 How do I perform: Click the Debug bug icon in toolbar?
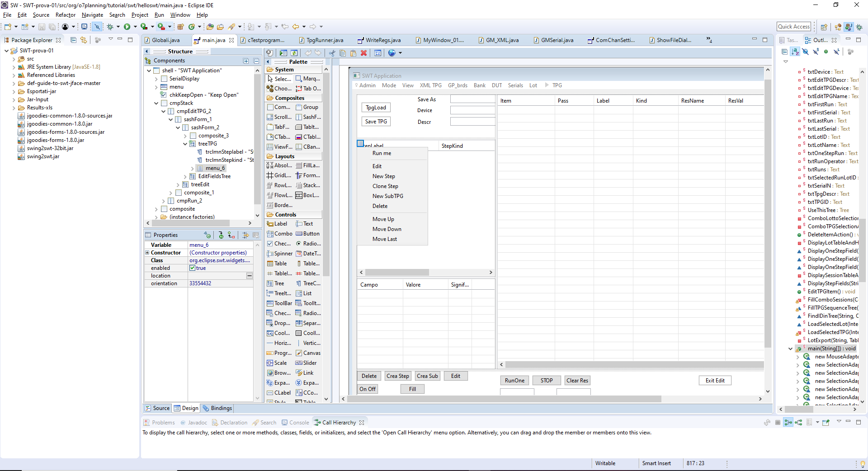[110, 27]
